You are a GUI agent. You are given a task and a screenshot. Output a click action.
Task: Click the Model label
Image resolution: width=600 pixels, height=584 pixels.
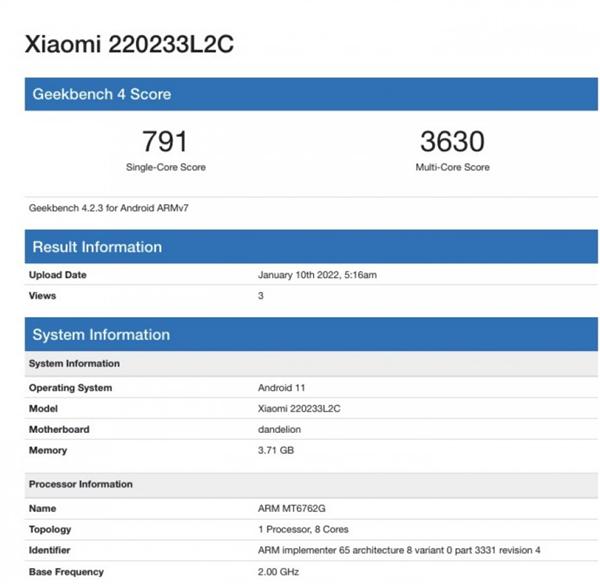pos(43,409)
